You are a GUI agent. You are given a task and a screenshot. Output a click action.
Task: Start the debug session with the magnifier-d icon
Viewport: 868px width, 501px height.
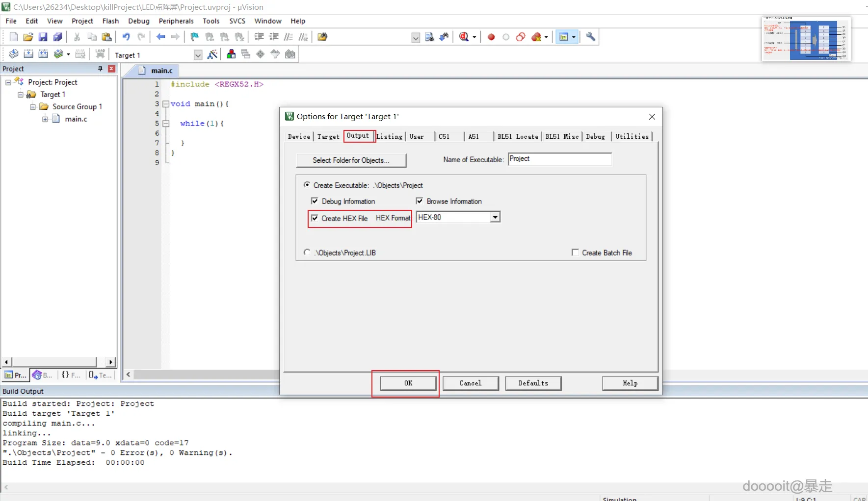point(464,37)
